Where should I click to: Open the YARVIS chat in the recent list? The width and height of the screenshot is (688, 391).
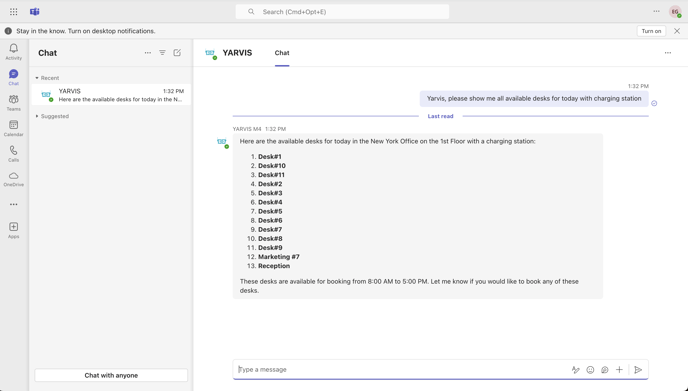(111, 95)
